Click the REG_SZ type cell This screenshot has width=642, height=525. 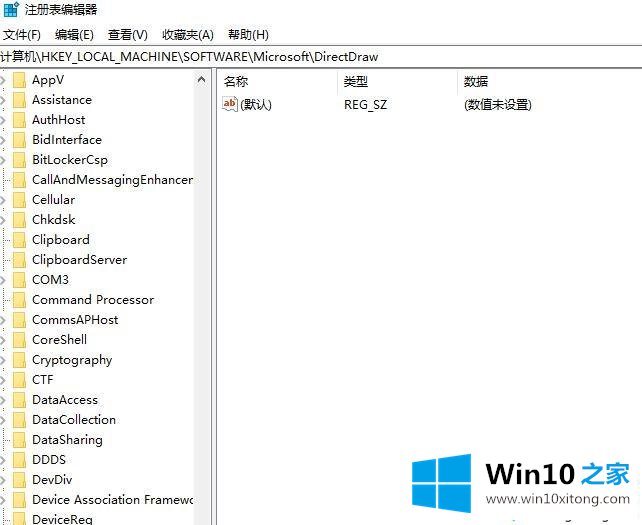365,105
